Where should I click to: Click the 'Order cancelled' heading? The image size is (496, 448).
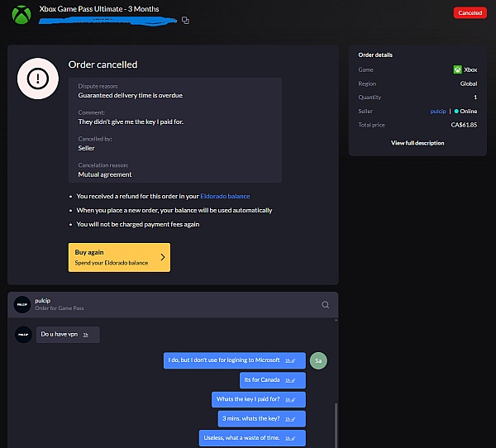103,64
